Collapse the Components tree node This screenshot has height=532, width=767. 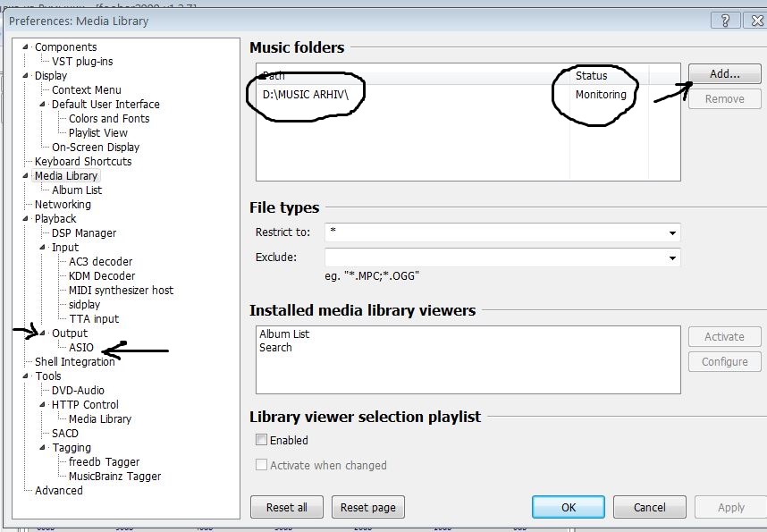[x=25, y=47]
